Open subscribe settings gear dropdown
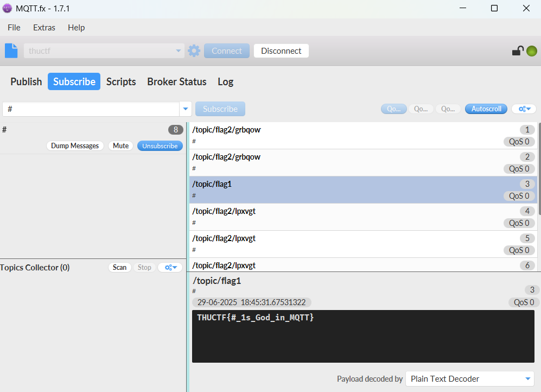Screen dimensions: 541x392 pos(524,109)
